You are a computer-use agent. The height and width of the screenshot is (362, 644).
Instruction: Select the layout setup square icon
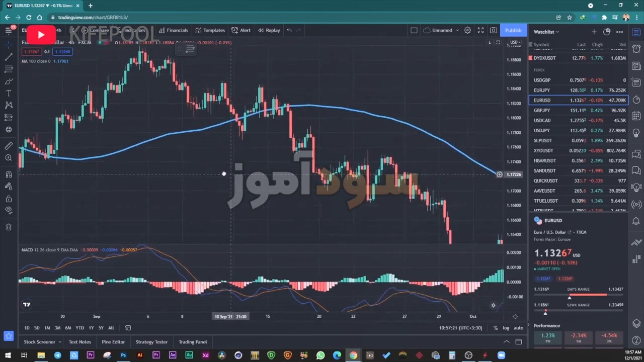pyautogui.click(x=414, y=30)
